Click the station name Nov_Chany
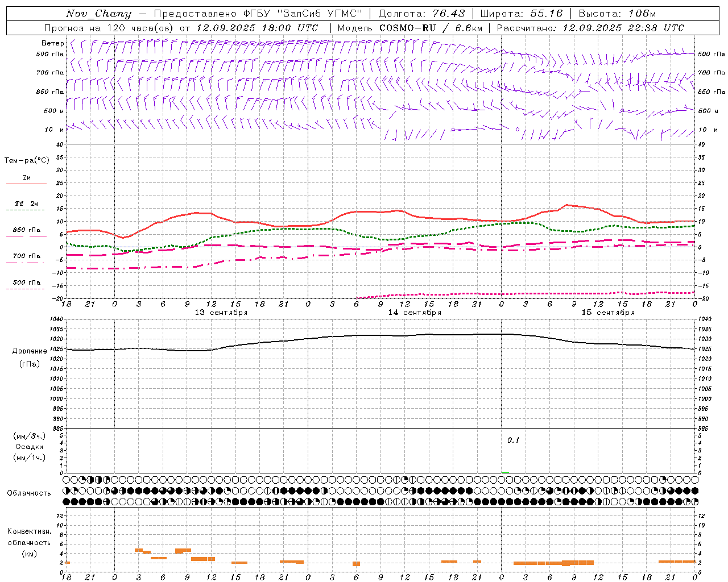The height and width of the screenshot is (582, 728). [x=98, y=14]
